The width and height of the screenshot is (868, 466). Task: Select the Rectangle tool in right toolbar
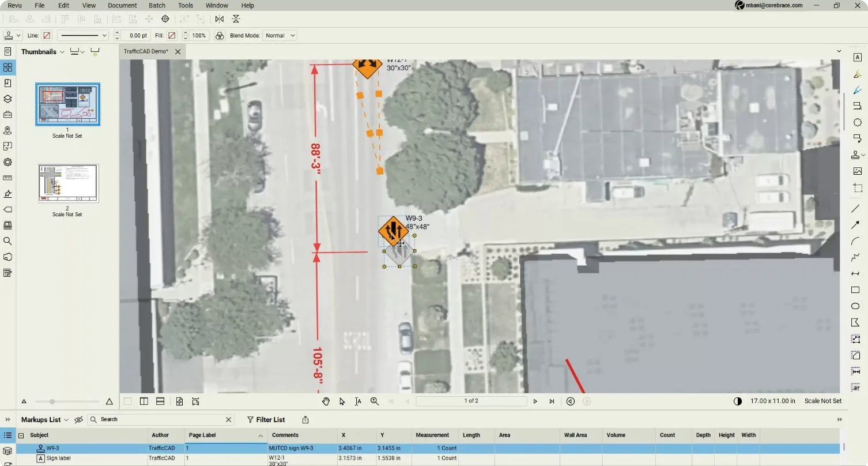(855, 290)
